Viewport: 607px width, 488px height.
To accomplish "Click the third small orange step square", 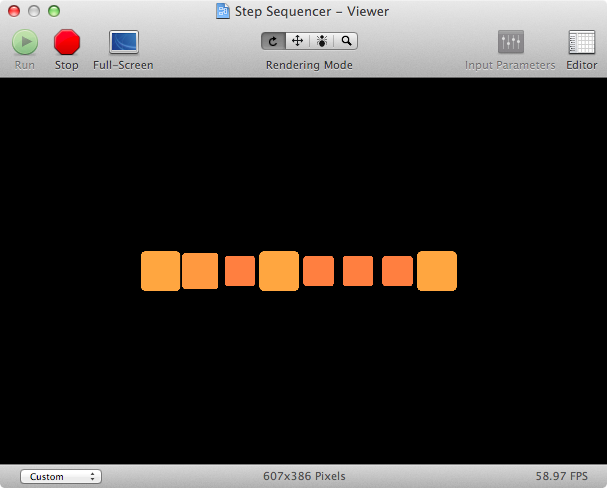I will (x=240, y=271).
